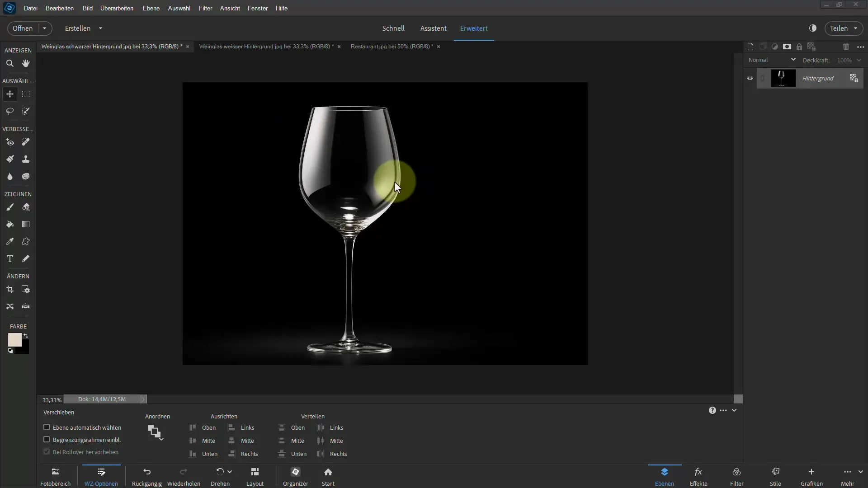
Task: Click the Öffnen button
Action: (x=23, y=28)
